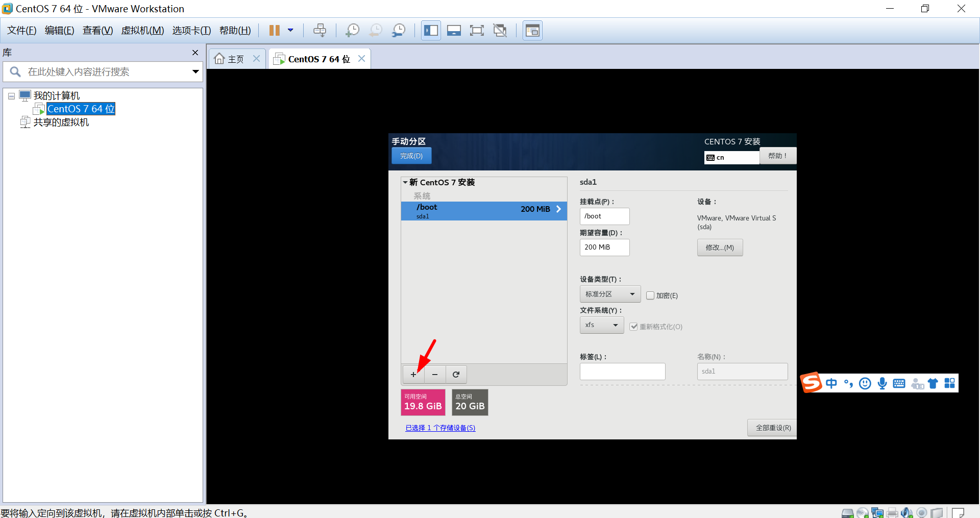
Task: Click the Sogou account login icon
Action: [x=917, y=384]
